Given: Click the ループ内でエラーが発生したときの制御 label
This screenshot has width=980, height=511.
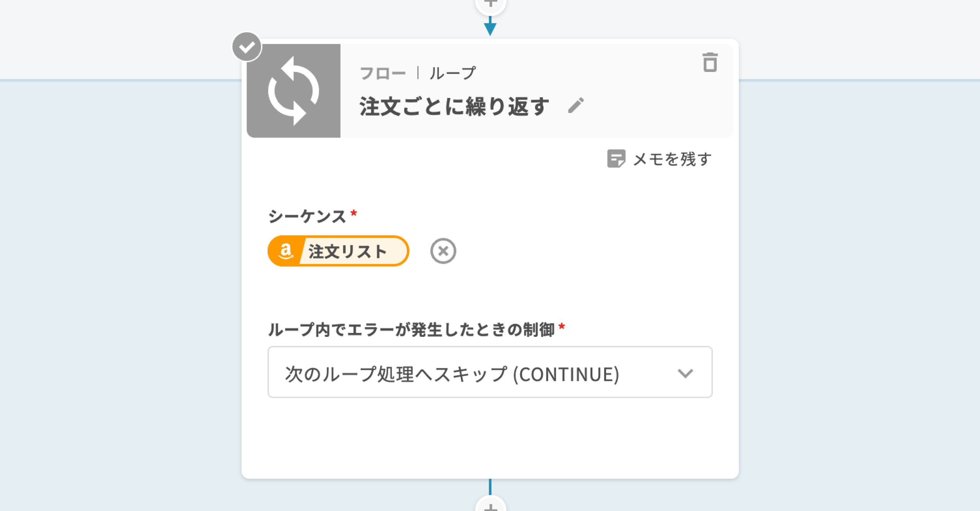Looking at the screenshot, I should 411,330.
